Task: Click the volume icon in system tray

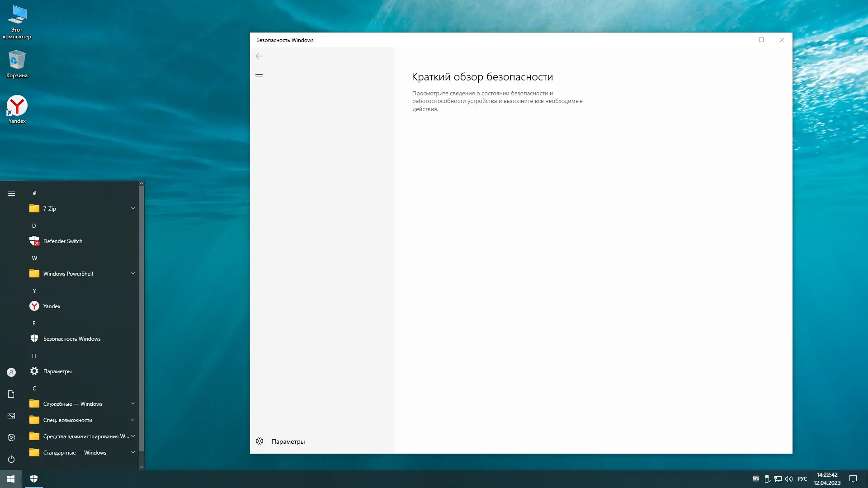Action: point(789,479)
